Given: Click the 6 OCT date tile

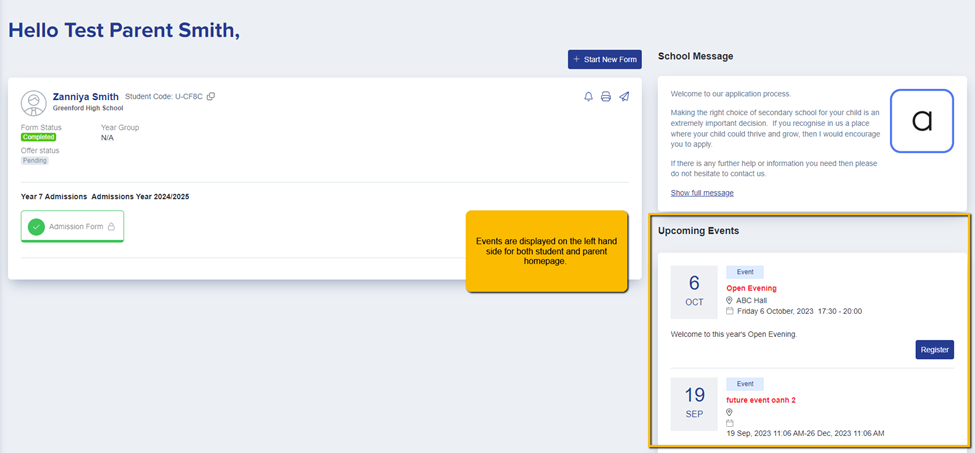Looking at the screenshot, I should (694, 292).
